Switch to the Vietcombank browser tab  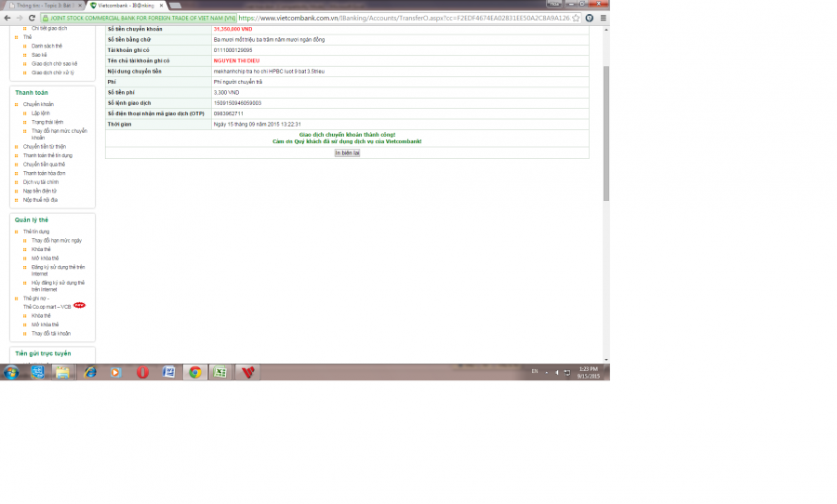point(126,6)
